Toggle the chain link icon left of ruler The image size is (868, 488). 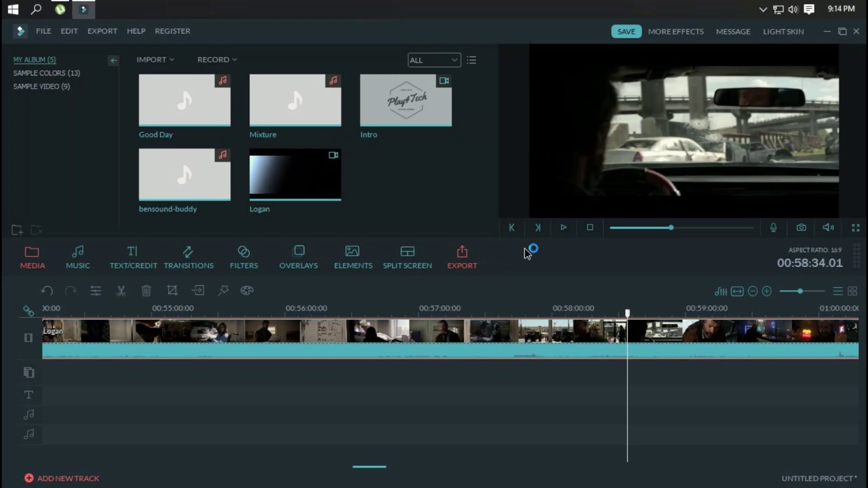(28, 311)
